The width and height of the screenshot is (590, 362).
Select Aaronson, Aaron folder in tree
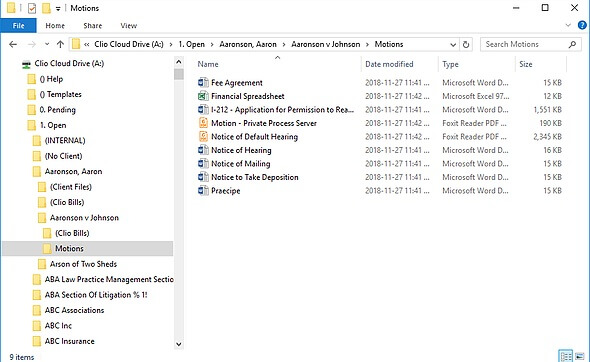[73, 172]
